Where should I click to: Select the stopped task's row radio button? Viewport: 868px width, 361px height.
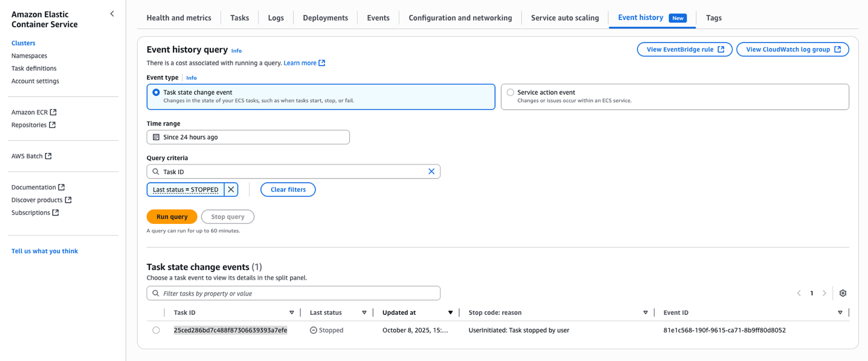coord(156,329)
